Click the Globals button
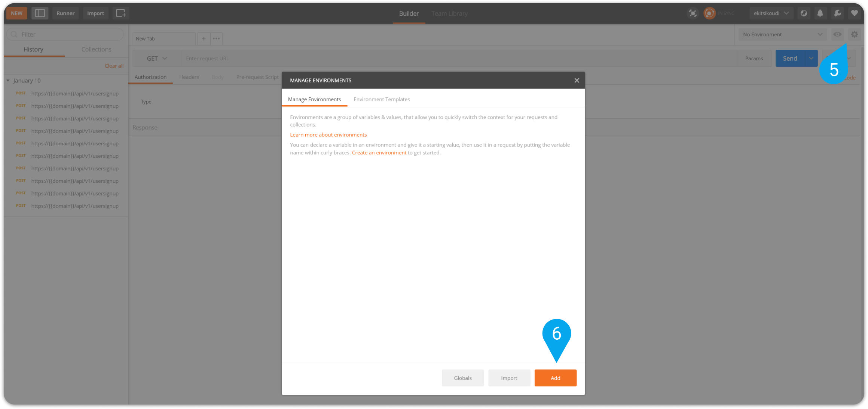 462,378
